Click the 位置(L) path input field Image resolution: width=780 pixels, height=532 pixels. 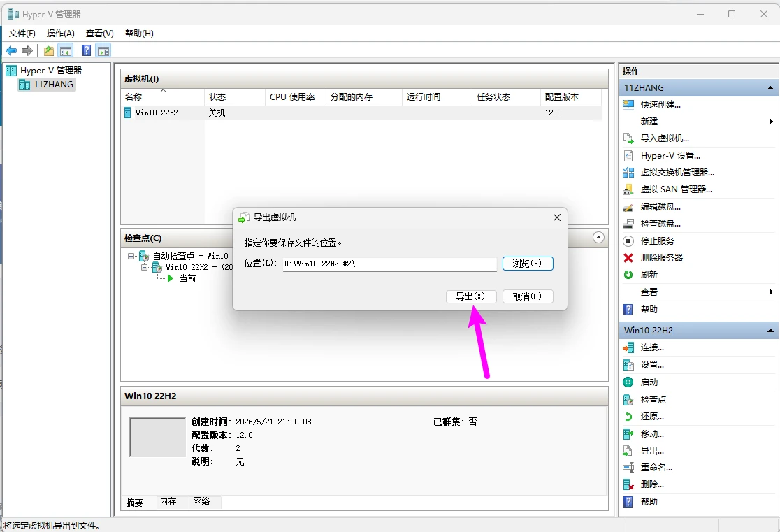390,264
